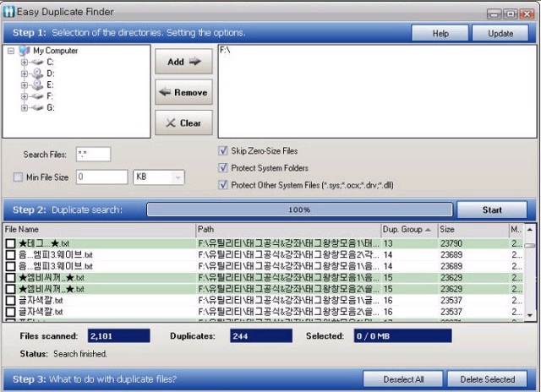Click the results list scroll down arrow

click(530, 315)
